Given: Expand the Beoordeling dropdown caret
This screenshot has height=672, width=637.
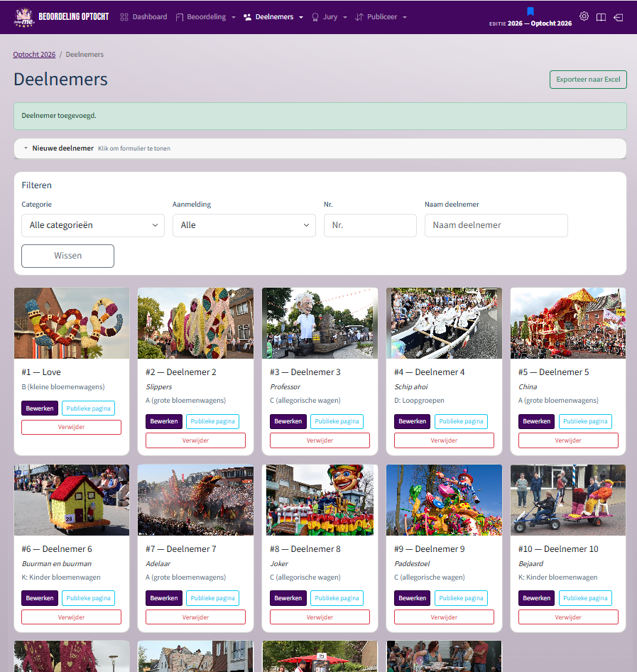Looking at the screenshot, I should 234,18.
